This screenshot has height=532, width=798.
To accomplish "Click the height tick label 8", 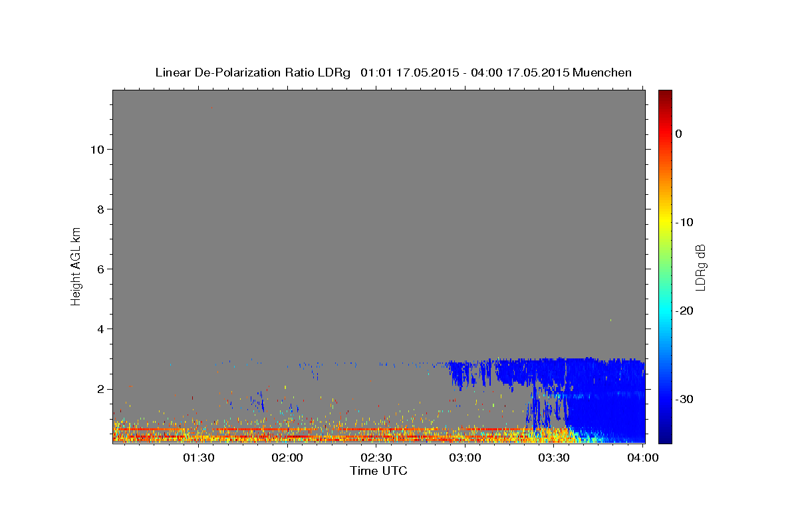I will click(x=99, y=209).
